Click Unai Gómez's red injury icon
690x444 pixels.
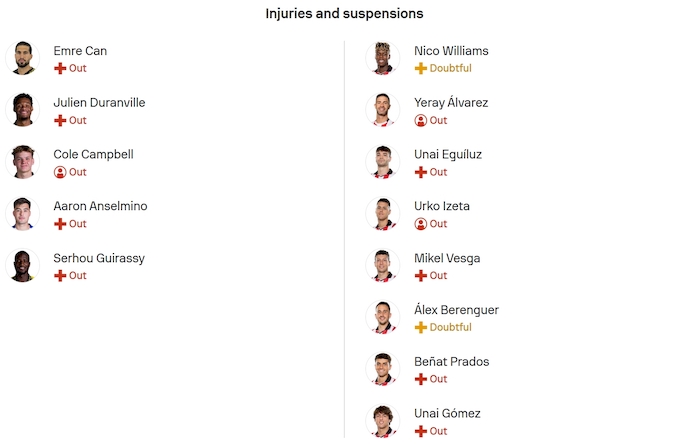click(x=420, y=431)
